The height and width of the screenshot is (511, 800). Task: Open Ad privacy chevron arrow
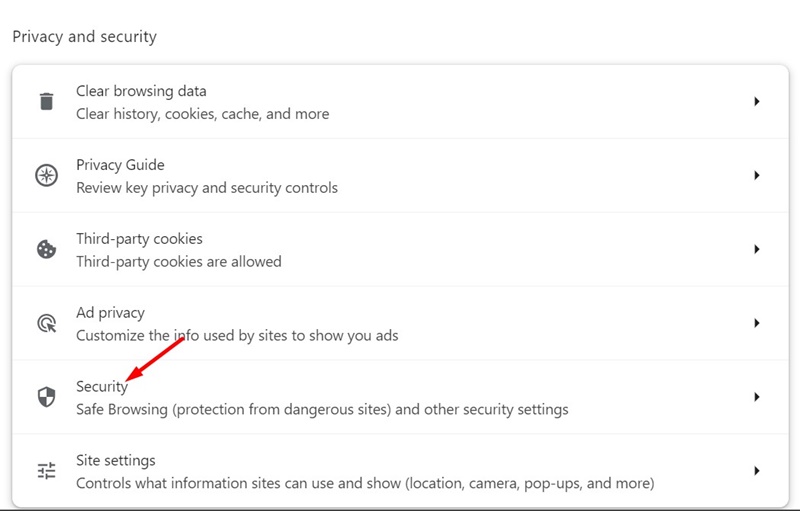pos(757,323)
